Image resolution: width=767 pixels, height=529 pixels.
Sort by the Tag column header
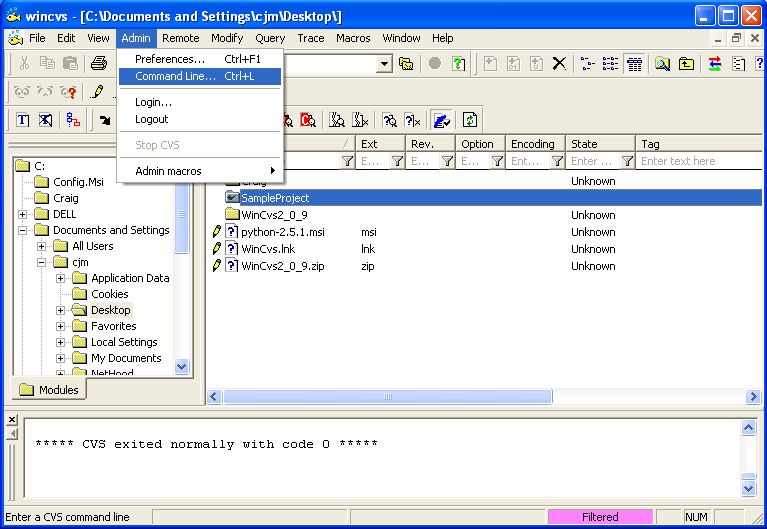click(x=699, y=144)
